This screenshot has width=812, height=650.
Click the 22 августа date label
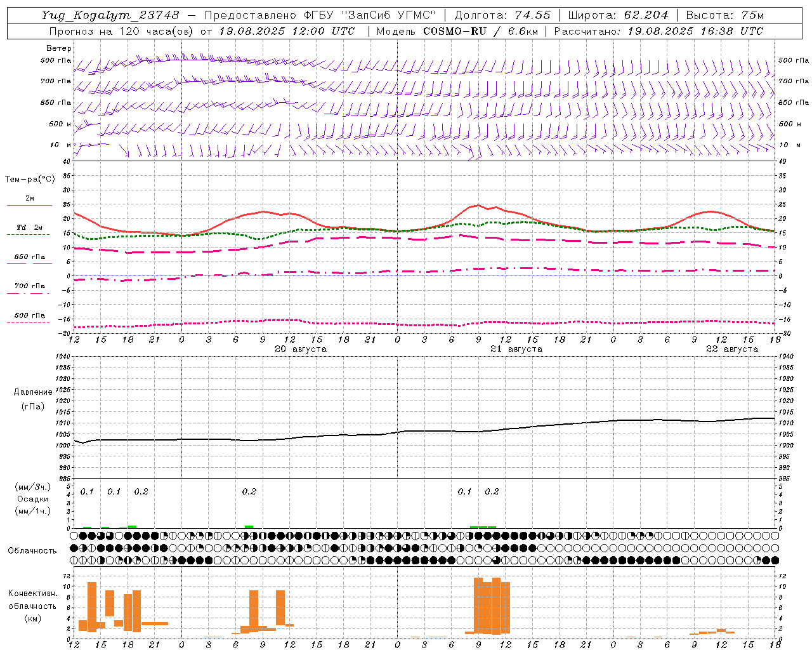tap(732, 348)
